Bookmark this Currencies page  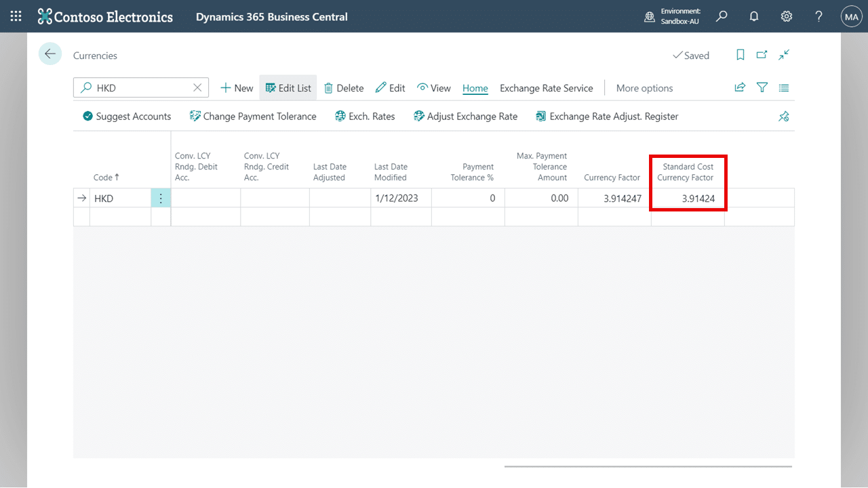[x=741, y=55]
